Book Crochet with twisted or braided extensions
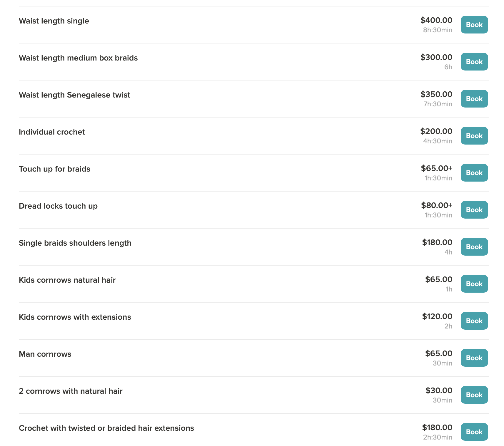 point(474,432)
